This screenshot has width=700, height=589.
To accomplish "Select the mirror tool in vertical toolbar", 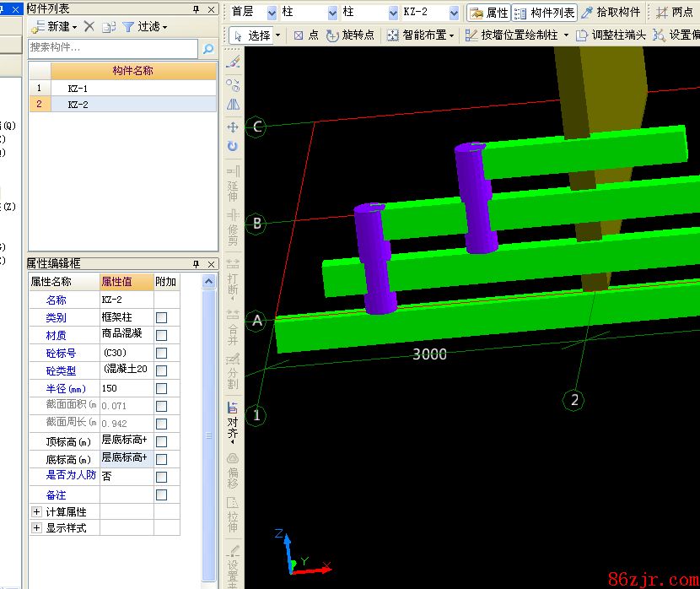I will pyautogui.click(x=233, y=105).
